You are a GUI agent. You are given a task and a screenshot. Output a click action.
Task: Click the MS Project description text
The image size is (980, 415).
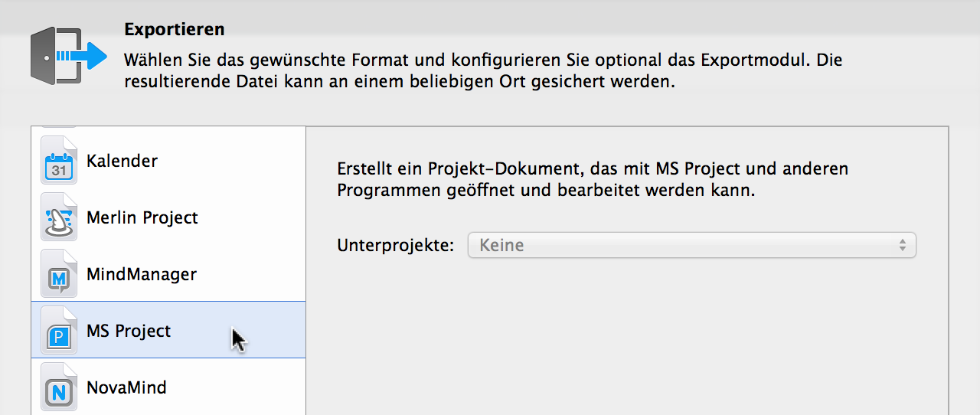pyautogui.click(x=593, y=179)
